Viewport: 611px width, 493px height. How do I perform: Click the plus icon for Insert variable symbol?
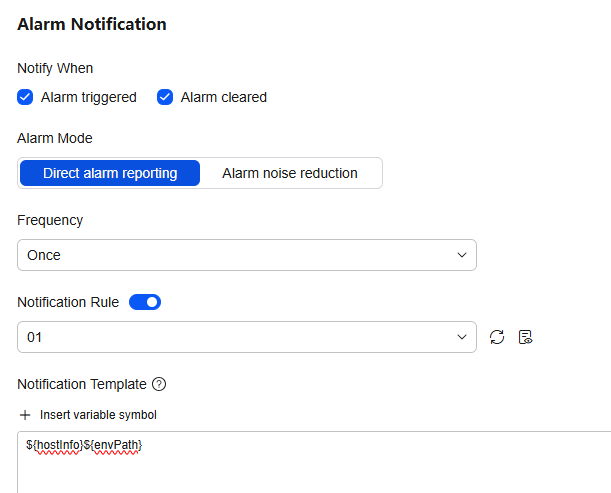[25, 415]
